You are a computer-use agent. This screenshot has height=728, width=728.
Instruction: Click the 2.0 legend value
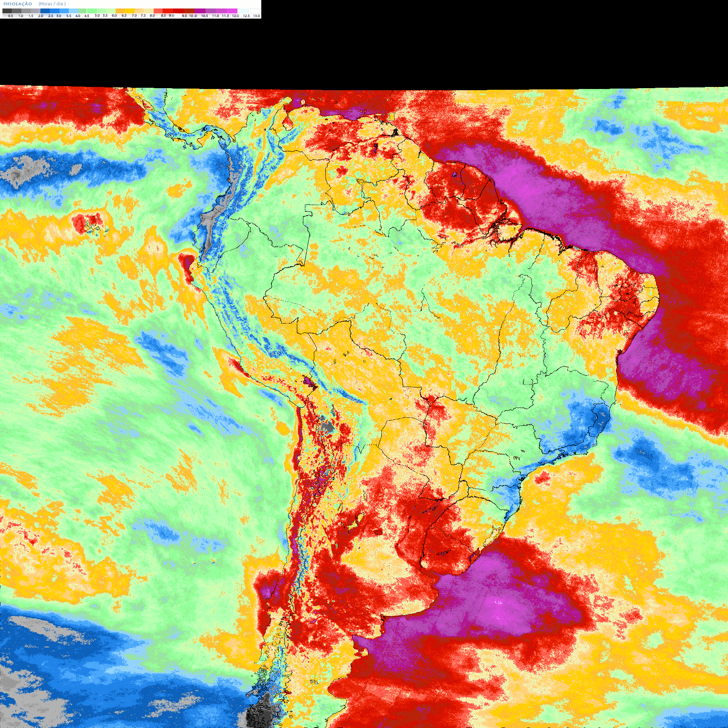[41, 16]
